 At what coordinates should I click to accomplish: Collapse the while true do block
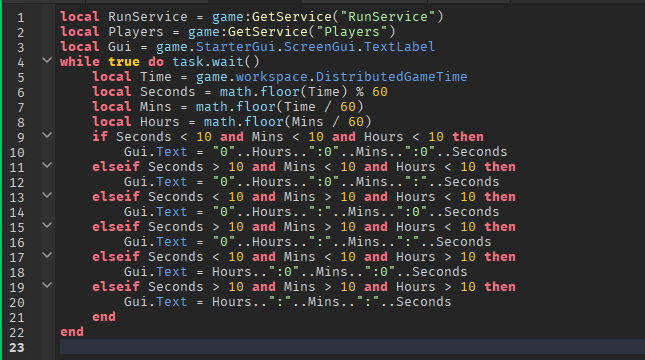pyautogui.click(x=47, y=60)
